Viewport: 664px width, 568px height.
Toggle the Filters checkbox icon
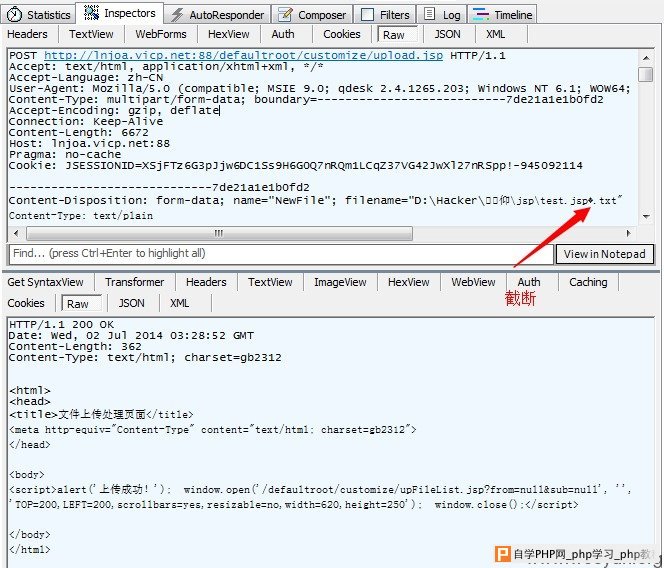[x=367, y=15]
